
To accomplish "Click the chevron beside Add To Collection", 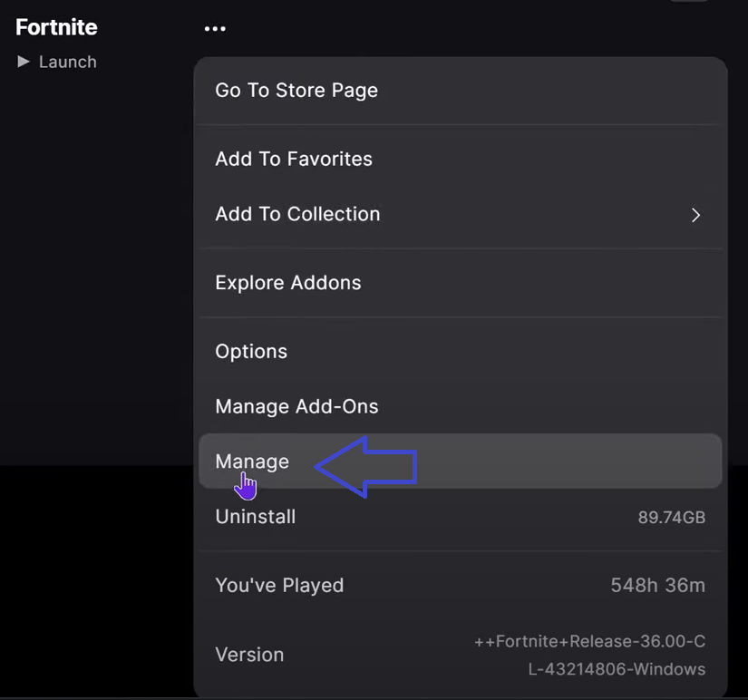I will 695,215.
